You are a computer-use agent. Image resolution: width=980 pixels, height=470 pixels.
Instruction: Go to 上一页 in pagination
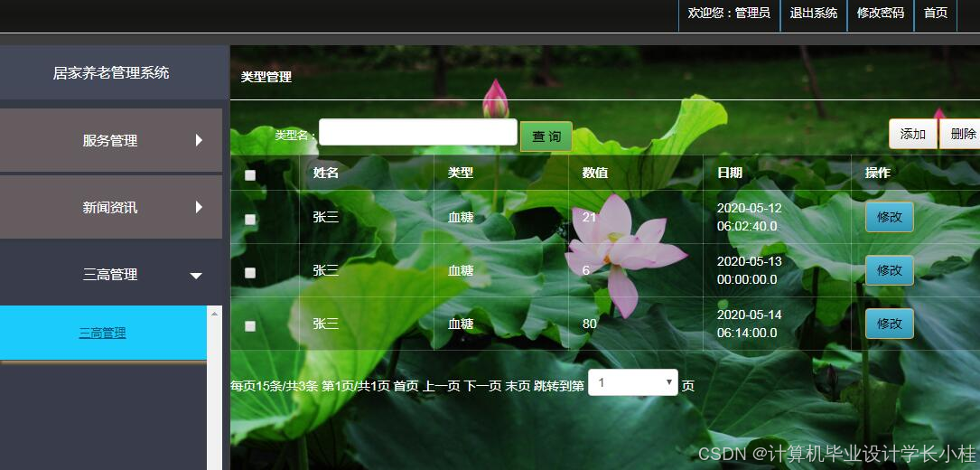(x=442, y=386)
